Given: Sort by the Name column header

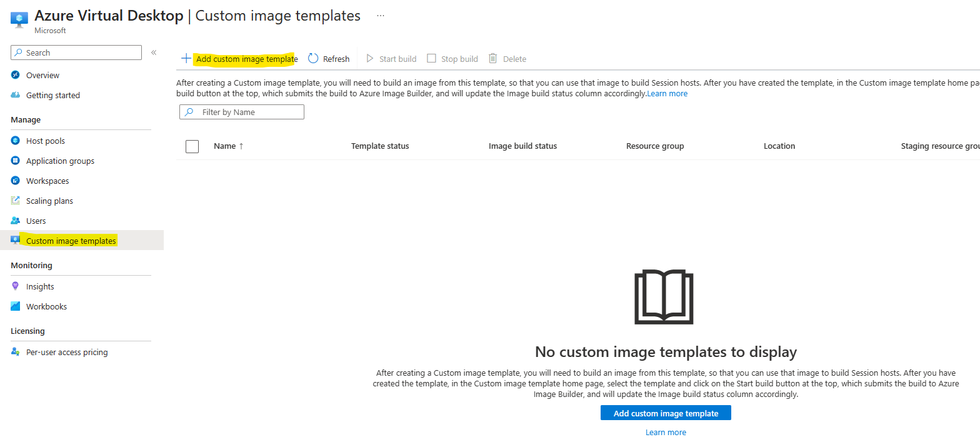Looking at the screenshot, I should tap(224, 146).
